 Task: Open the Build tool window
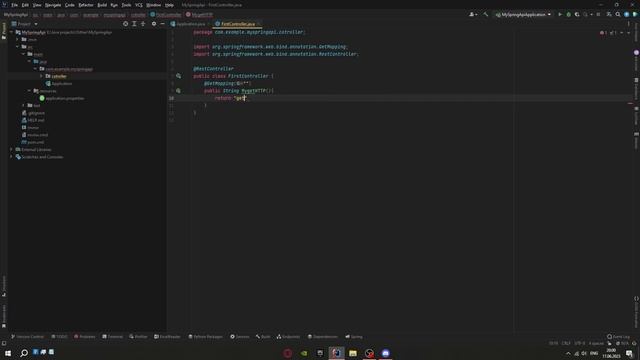[263, 337]
